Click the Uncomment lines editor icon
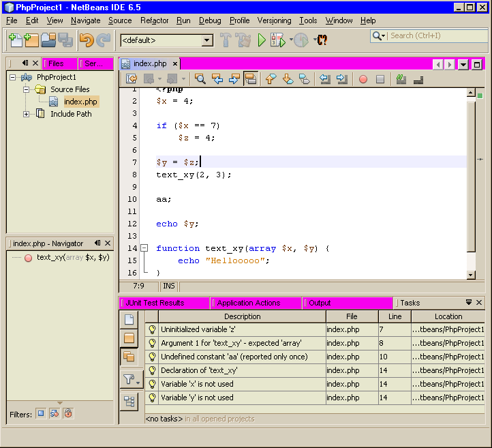The image size is (492, 448). (x=418, y=79)
